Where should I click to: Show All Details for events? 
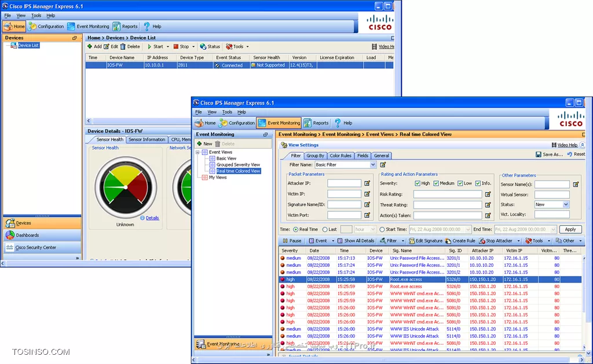(356, 241)
